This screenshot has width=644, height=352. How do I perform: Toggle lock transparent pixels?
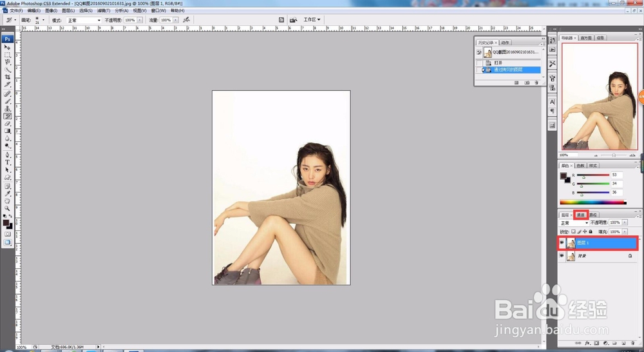573,231
